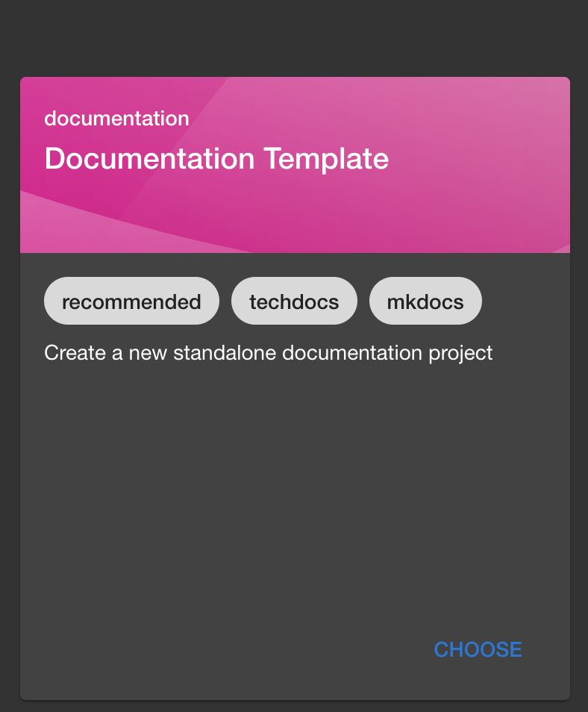588x712 pixels.
Task: Click 'Create a new standalone documentation project'
Action: click(268, 352)
